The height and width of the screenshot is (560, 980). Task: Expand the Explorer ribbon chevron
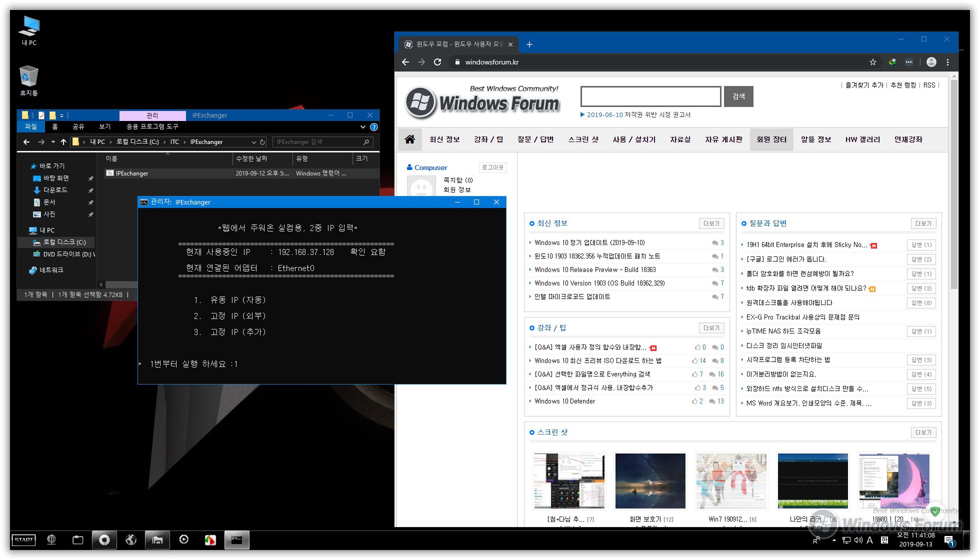click(363, 127)
